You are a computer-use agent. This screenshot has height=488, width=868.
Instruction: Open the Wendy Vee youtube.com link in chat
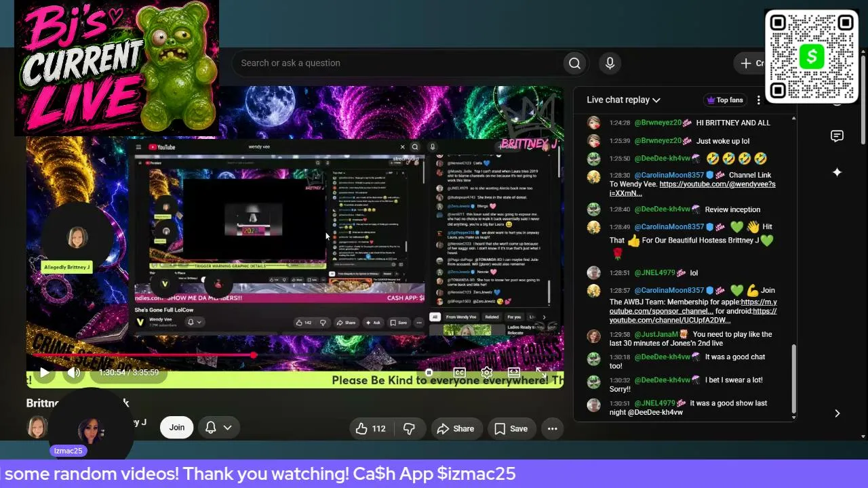tap(692, 188)
